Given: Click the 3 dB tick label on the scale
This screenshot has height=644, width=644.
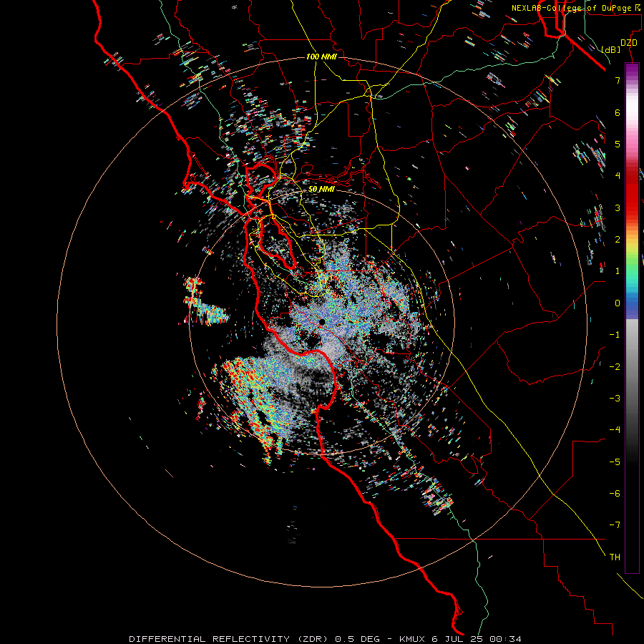Looking at the screenshot, I should [x=618, y=208].
